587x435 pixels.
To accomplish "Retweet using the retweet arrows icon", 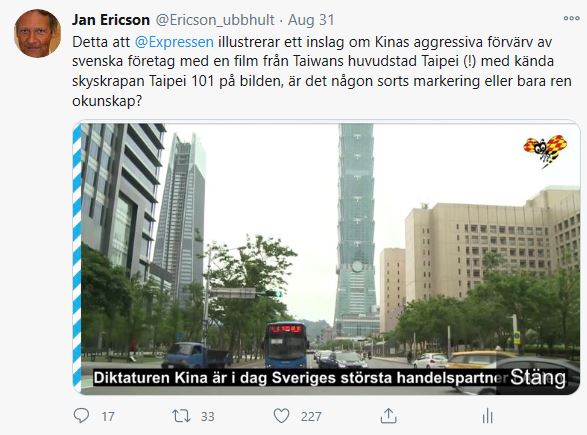I will point(181,416).
